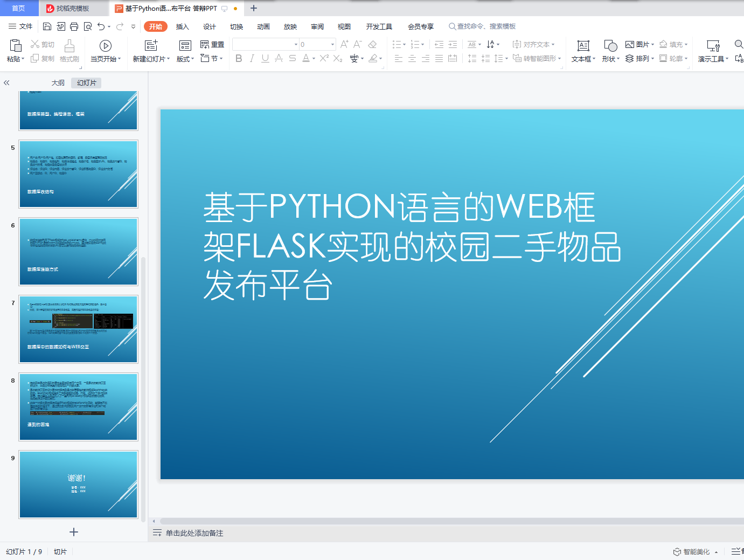Select the slide 7 thumbnail
The width and height of the screenshot is (744, 560).
79,329
